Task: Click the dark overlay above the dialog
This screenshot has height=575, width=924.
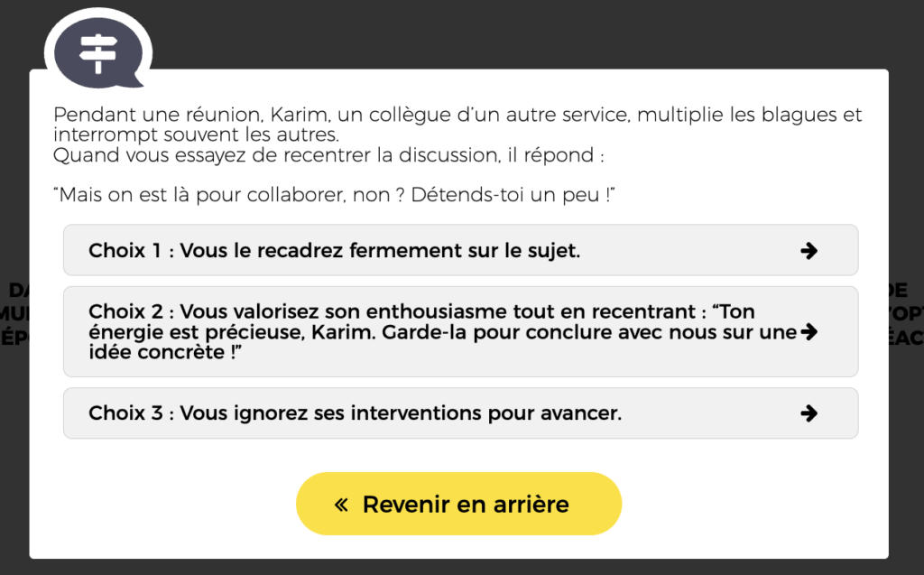Action: pyautogui.click(x=541, y=32)
